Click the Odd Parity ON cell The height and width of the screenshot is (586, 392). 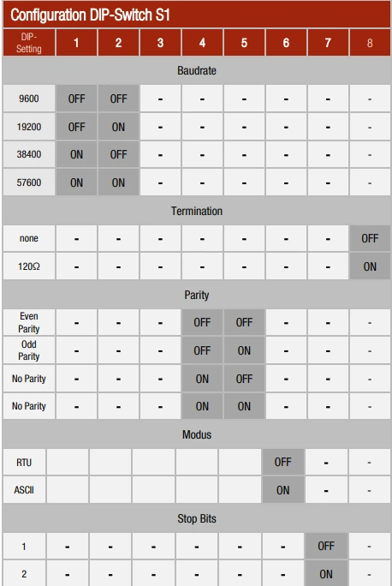tap(244, 350)
